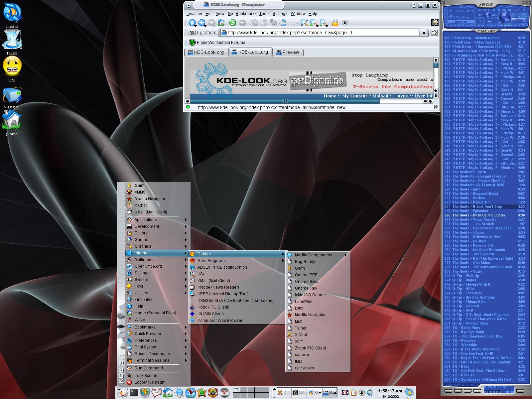532x399 pixels.
Task: Select first virtual desktop in pager
Action: 236,390
